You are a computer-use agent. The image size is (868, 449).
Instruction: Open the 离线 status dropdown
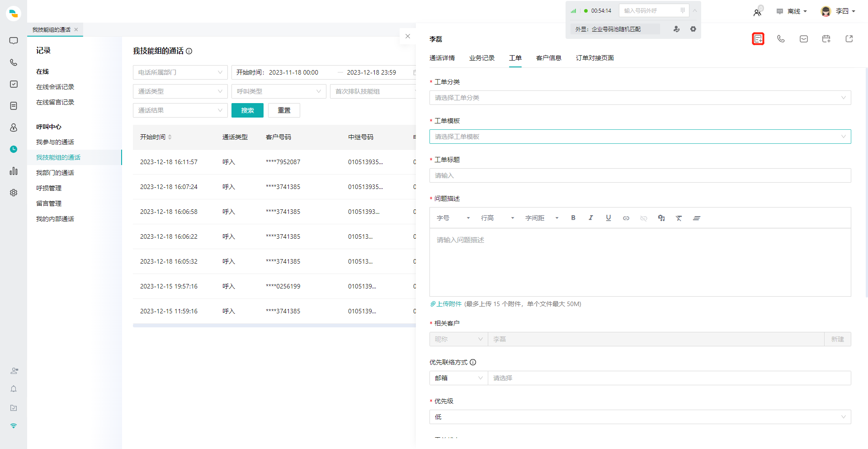coord(792,11)
